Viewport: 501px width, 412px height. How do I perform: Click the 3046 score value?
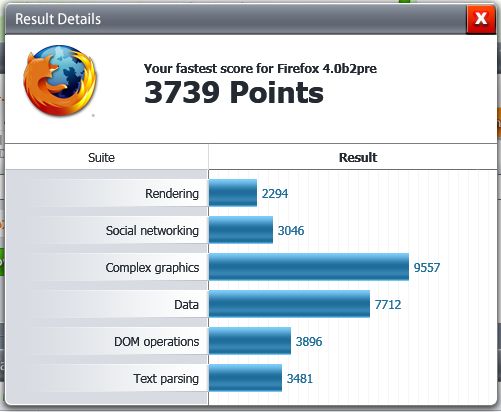click(291, 231)
